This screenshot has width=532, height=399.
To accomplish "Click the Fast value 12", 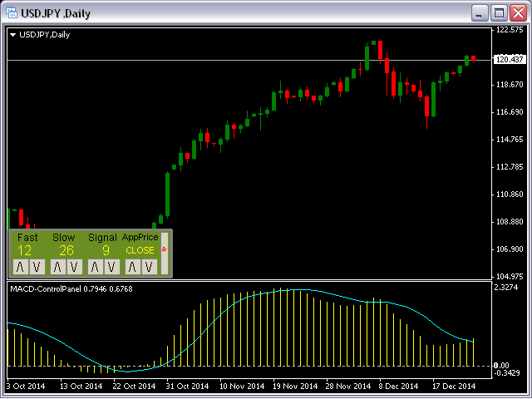I will (x=25, y=250).
